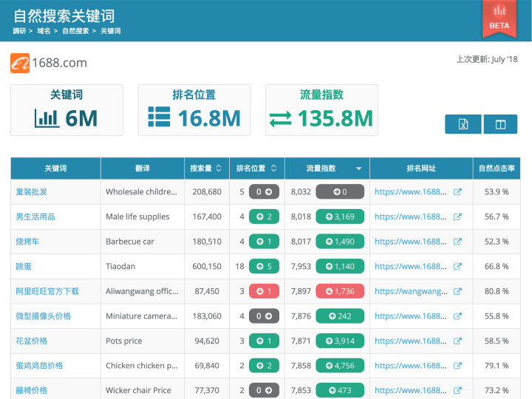
Task: Open keyword 跳蛋
Action: tap(24, 266)
